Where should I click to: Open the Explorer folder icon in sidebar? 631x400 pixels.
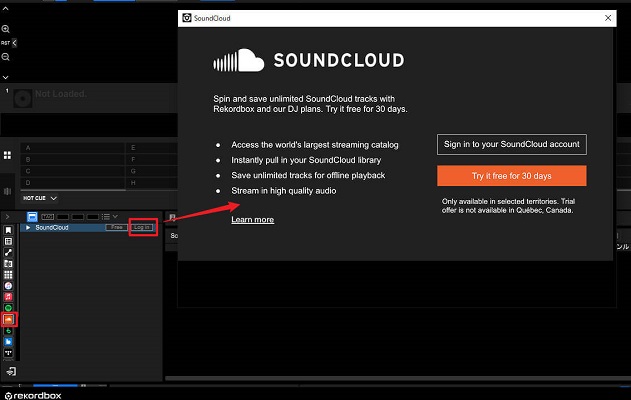[x=8, y=264]
